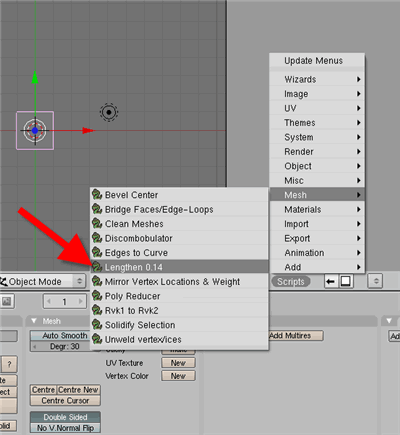Click the Add Multires button
This screenshot has height=435, width=400.
[296, 335]
